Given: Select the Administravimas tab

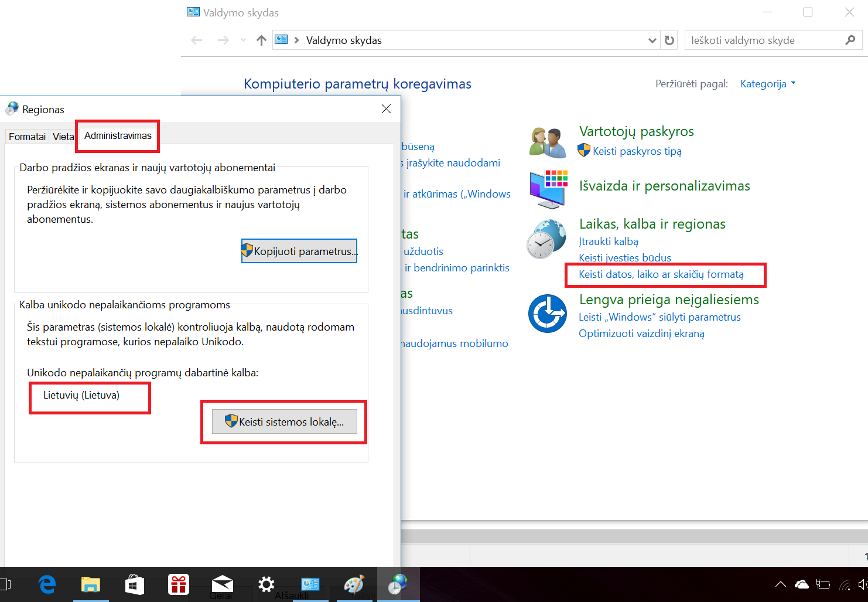Looking at the screenshot, I should coord(118,135).
